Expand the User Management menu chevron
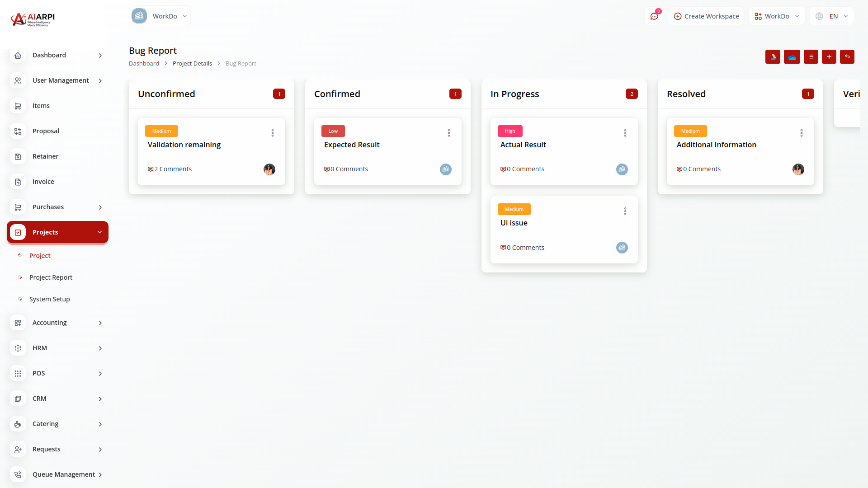This screenshot has height=488, width=868. [x=100, y=81]
